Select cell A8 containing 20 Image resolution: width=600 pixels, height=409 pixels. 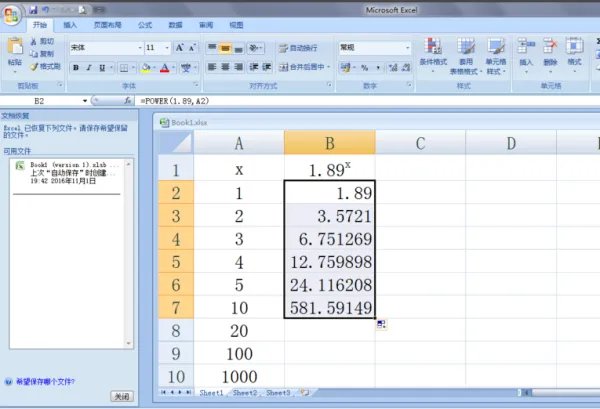[x=238, y=329]
